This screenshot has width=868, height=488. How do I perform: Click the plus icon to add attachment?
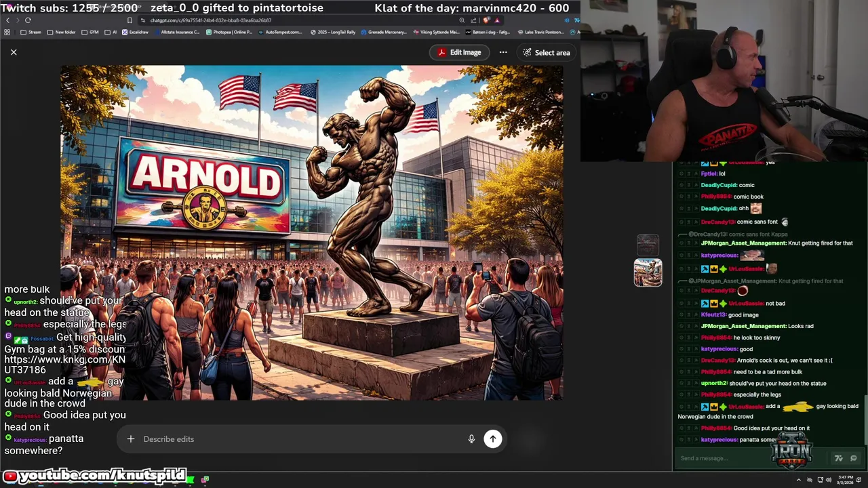131,439
